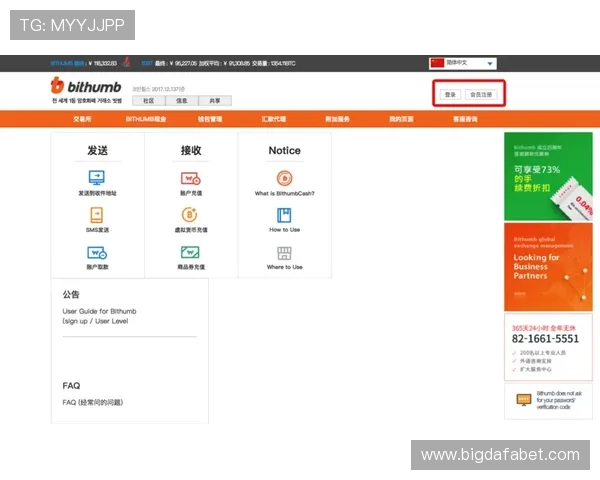Click the voucher deposit icon under 接收
The image size is (600, 480).
click(190, 253)
